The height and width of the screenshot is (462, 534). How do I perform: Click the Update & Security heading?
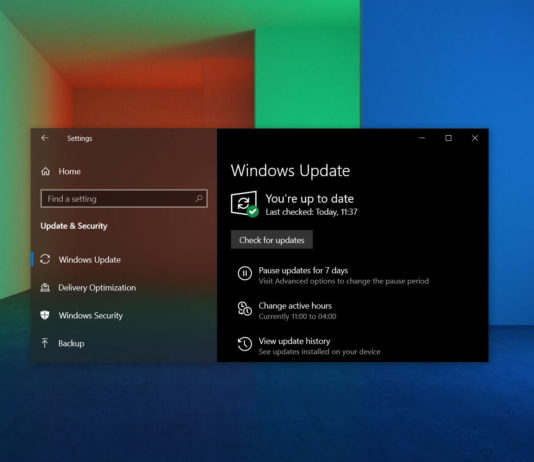coord(74,226)
